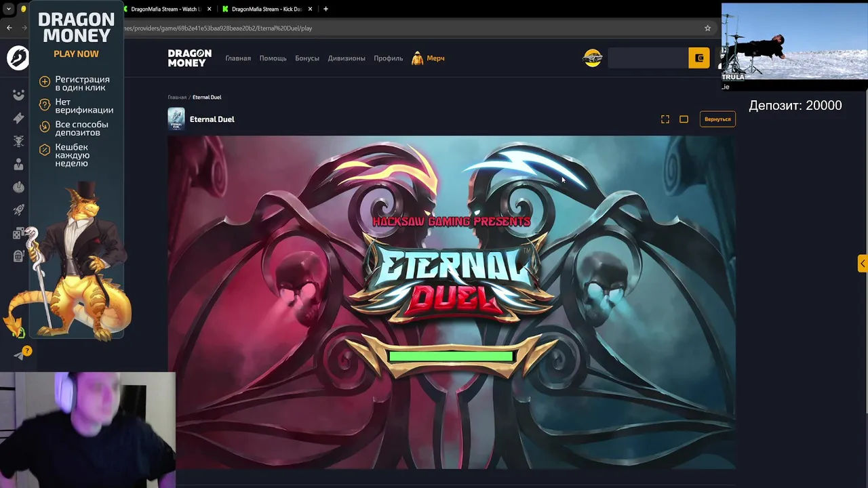Open the jester face sidebar icon
Viewport: 868px width, 488px height.
pos(18,95)
